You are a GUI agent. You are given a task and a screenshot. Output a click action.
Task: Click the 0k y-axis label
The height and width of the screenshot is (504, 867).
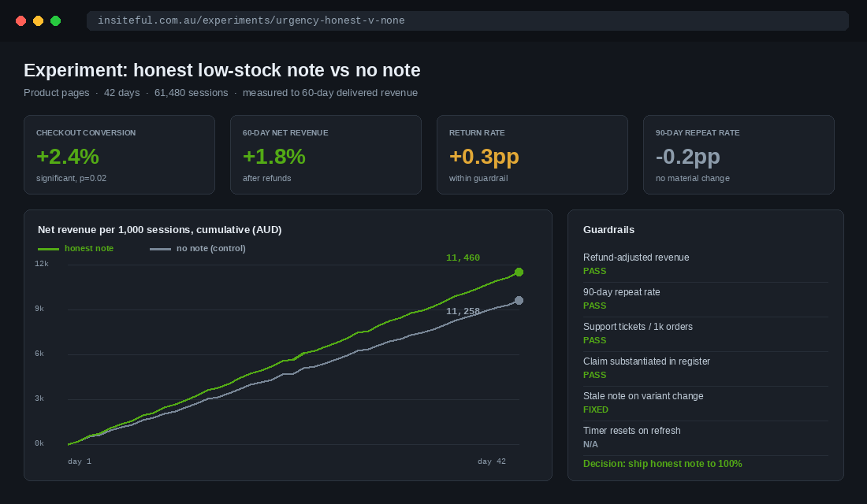39,443
